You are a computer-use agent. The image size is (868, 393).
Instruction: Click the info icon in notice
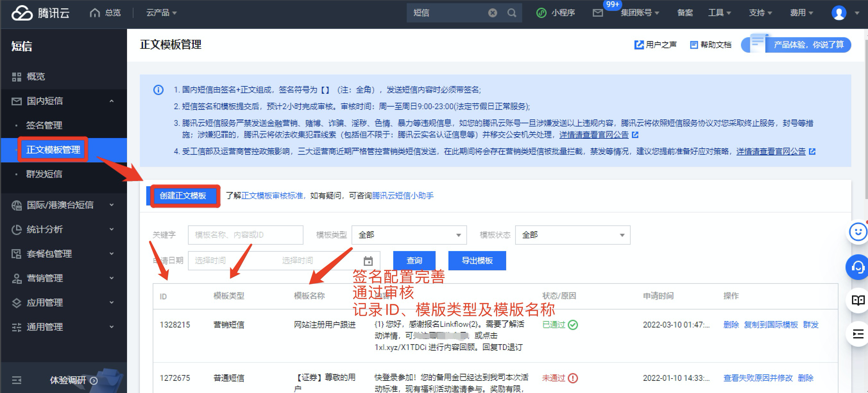point(158,90)
